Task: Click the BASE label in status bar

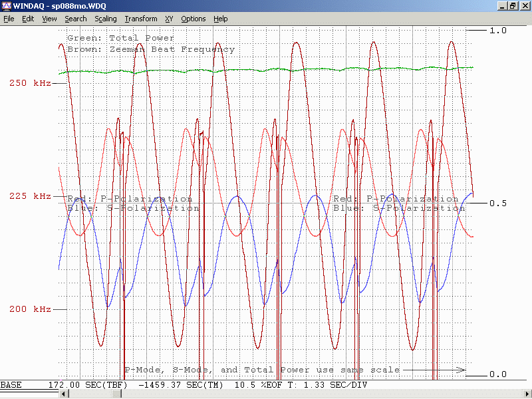Action: (11, 385)
